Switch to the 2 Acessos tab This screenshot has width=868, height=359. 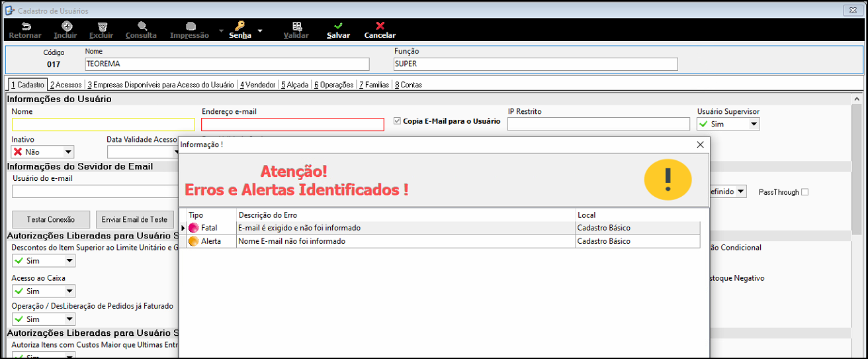[65, 85]
